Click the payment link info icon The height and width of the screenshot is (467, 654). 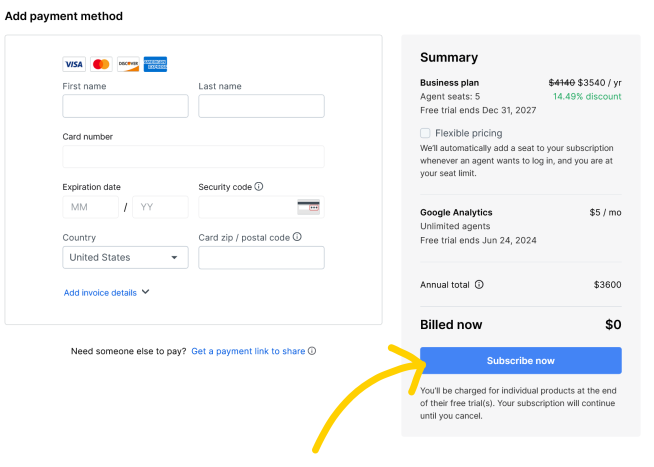(312, 351)
